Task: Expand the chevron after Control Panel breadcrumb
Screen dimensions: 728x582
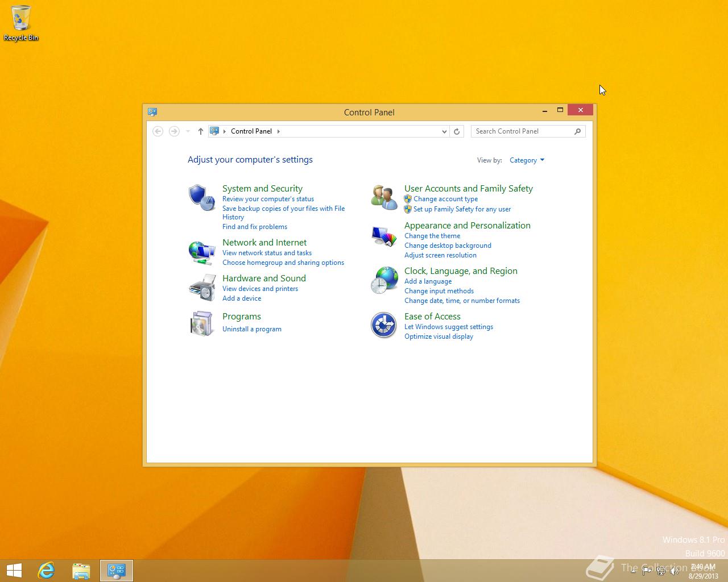Action: click(279, 131)
